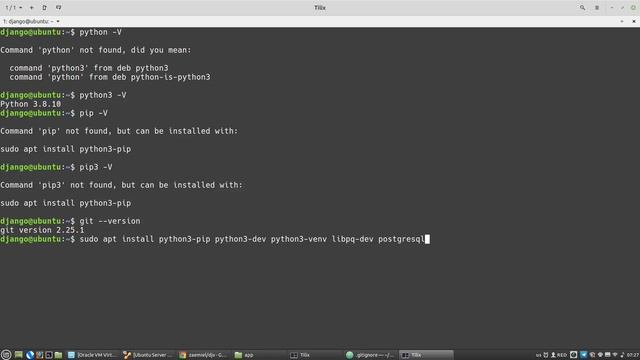This screenshot has height=360, width=640.
Task: Close the django@ubuntu terminal pane
Action: pos(634,21)
